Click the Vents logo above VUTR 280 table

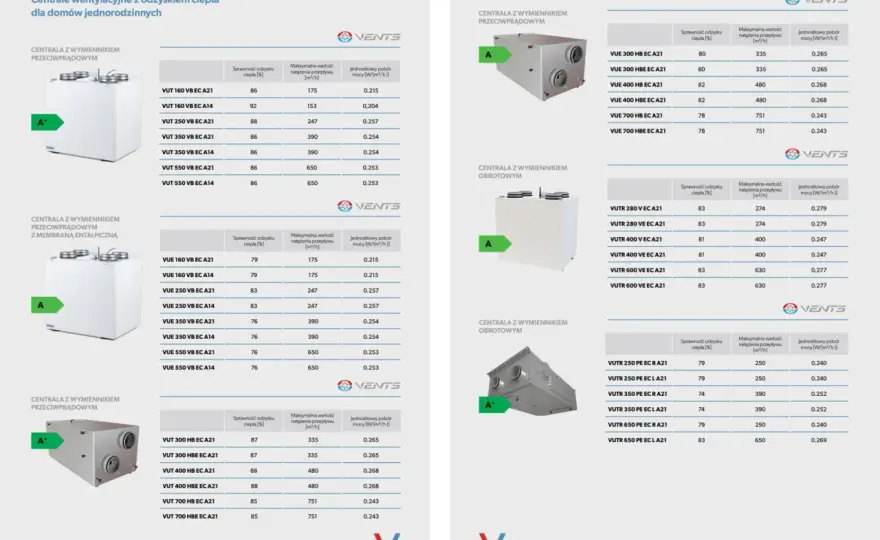[816, 154]
